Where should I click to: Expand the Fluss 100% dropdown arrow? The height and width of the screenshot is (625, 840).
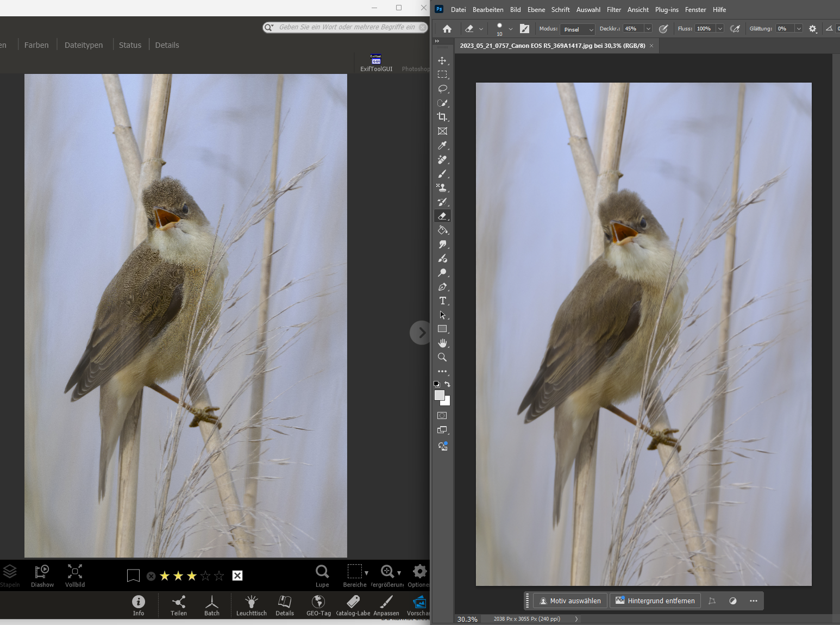[720, 29]
